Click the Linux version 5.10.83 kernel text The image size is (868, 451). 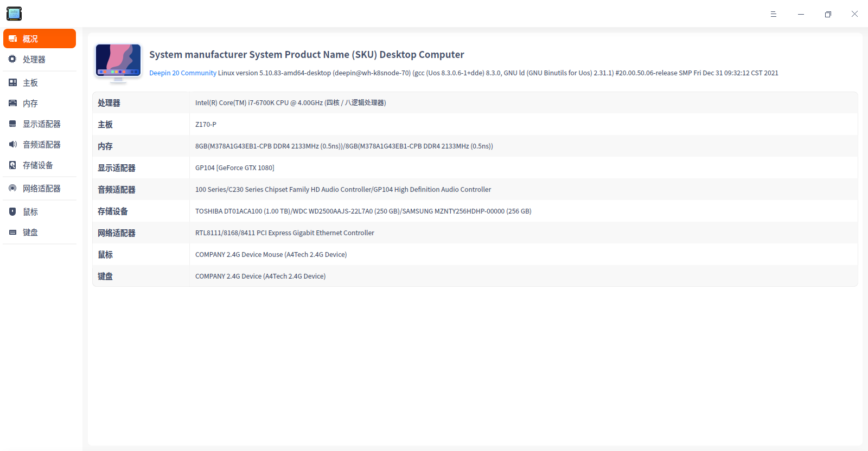[498, 73]
